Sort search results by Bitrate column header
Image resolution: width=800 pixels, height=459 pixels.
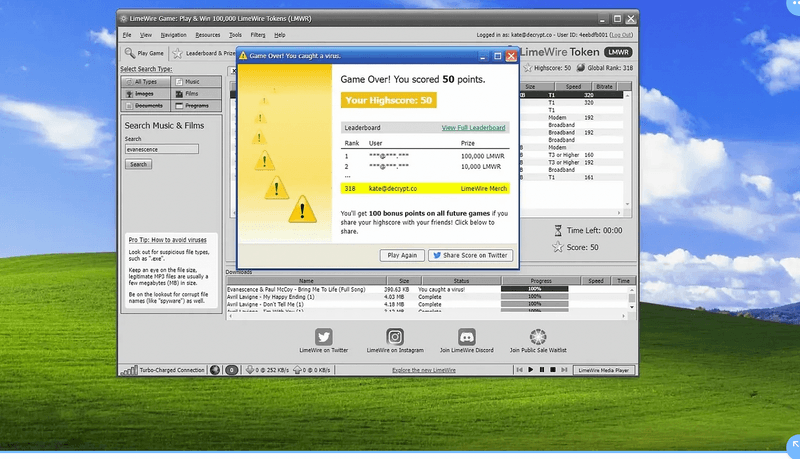[x=604, y=87]
